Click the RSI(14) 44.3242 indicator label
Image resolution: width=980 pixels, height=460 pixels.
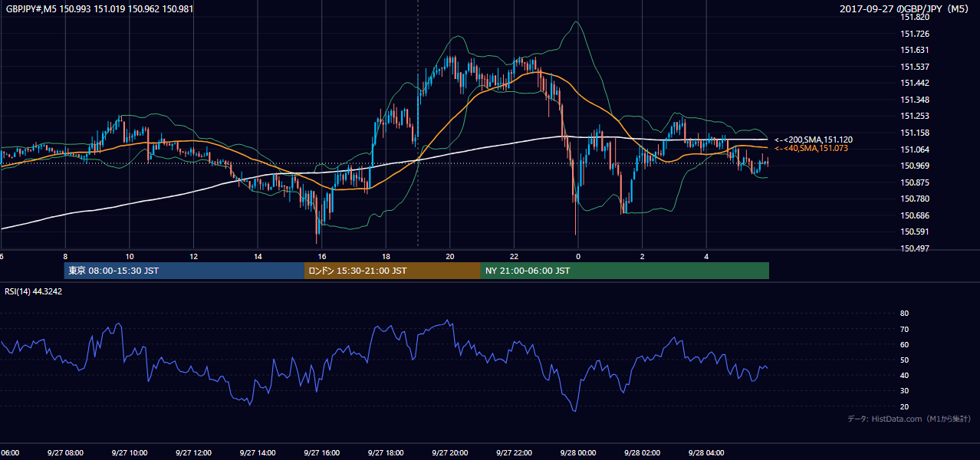click(34, 291)
